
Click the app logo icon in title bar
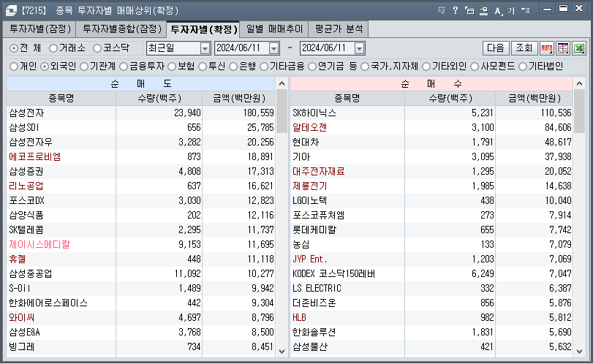pos(11,10)
